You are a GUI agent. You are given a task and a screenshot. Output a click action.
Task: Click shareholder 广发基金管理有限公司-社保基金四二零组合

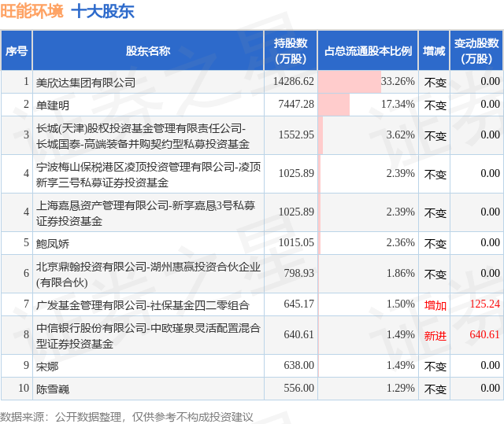[143, 305]
